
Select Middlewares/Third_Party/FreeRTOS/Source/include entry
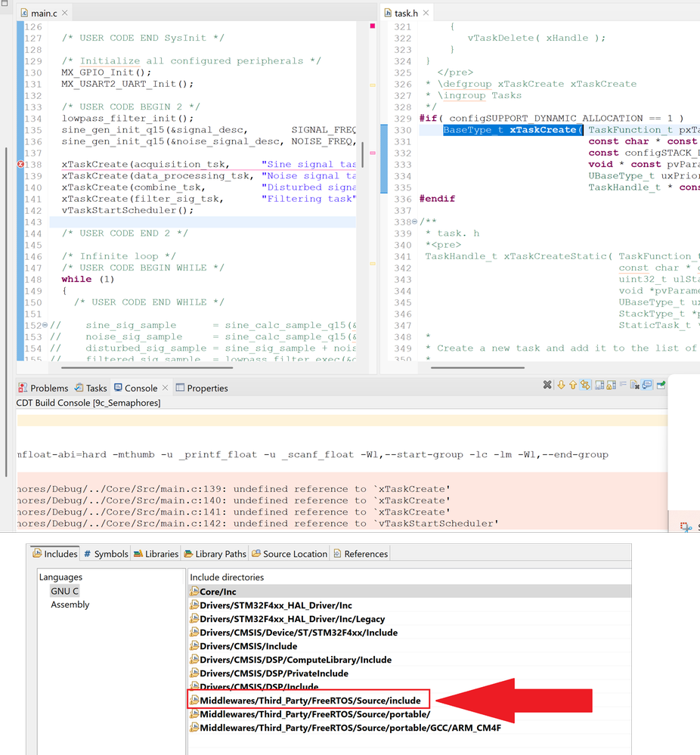[310, 700]
